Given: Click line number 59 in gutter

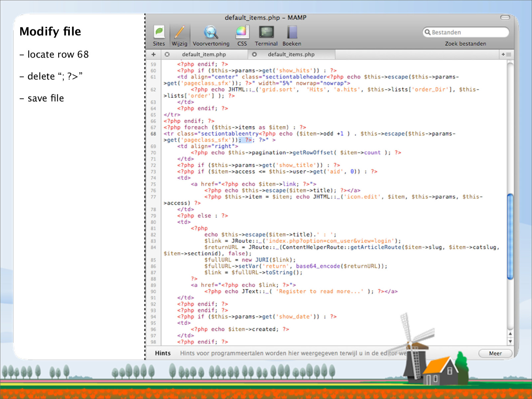Looking at the screenshot, I should coord(153,65).
